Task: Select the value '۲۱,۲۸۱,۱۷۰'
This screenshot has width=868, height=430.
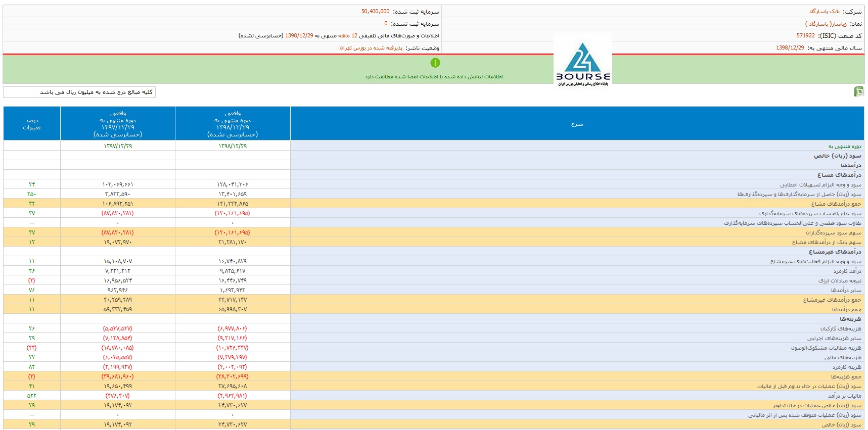Action: click(233, 242)
